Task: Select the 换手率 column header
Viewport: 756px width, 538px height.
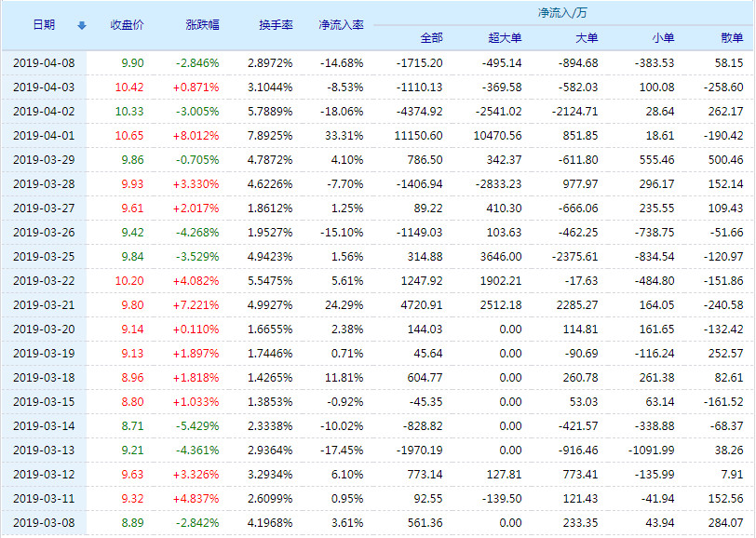Action: 276,26
